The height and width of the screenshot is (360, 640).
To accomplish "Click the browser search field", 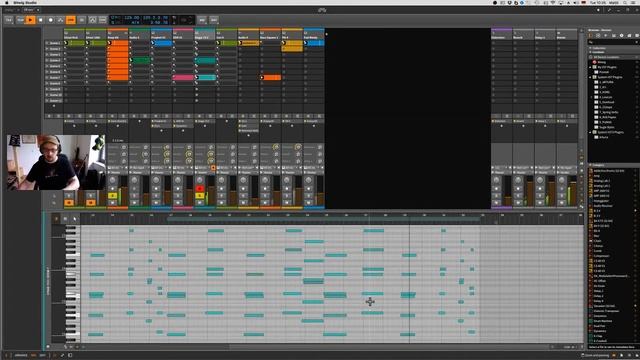I will pos(613,42).
